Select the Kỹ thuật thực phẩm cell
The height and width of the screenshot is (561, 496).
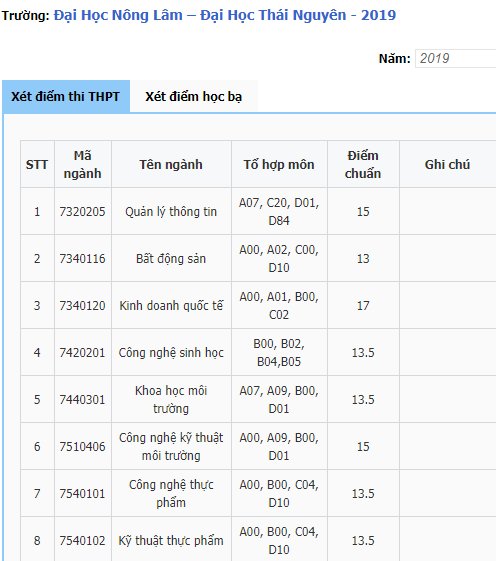pyautogui.click(x=171, y=540)
